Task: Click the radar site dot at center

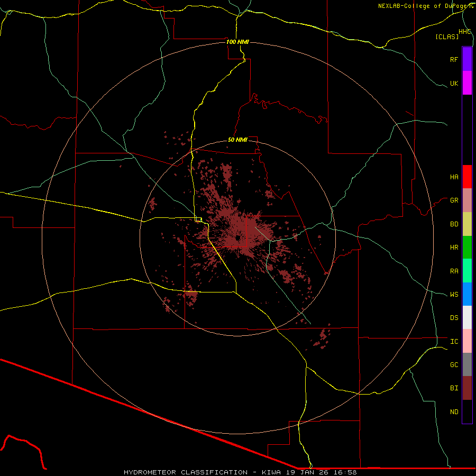Action: coord(237,238)
